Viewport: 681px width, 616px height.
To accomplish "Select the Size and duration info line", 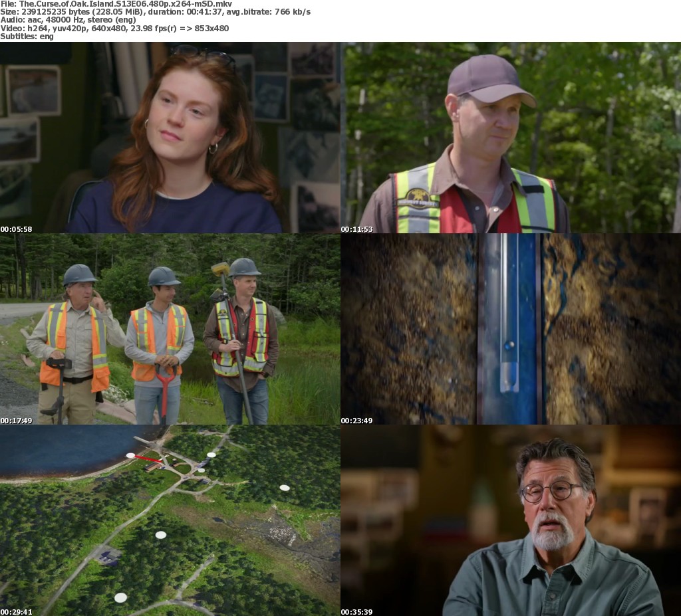I will click(x=155, y=12).
